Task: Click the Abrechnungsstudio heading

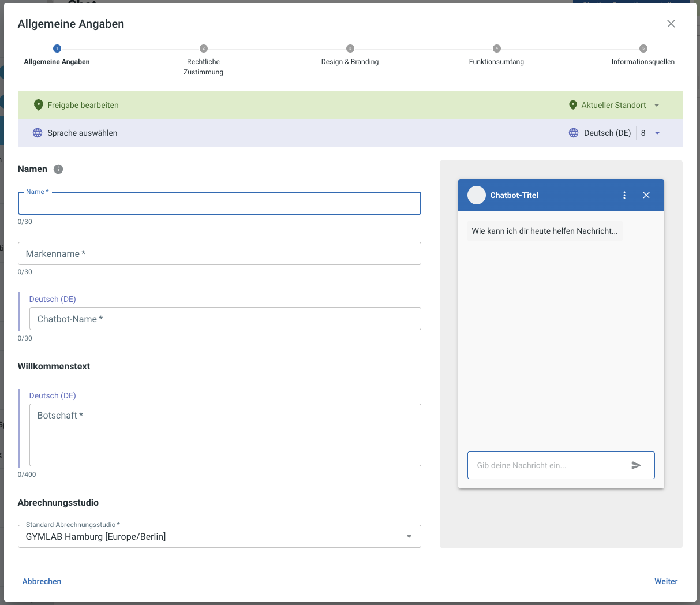Action: tap(58, 503)
